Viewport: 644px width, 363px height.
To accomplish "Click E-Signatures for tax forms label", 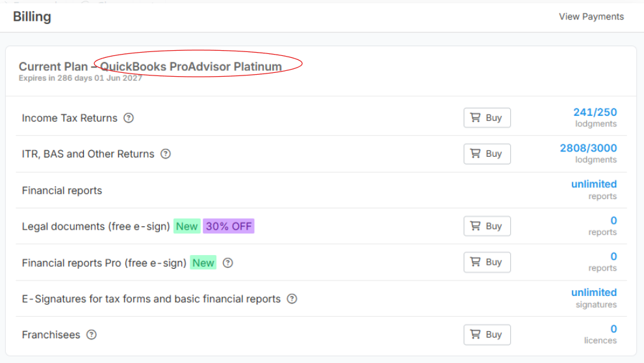I will 151,299.
